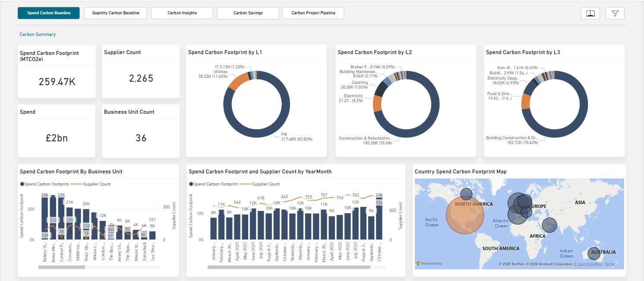
Task: Select the large orange North America map bubble
Action: (465, 215)
